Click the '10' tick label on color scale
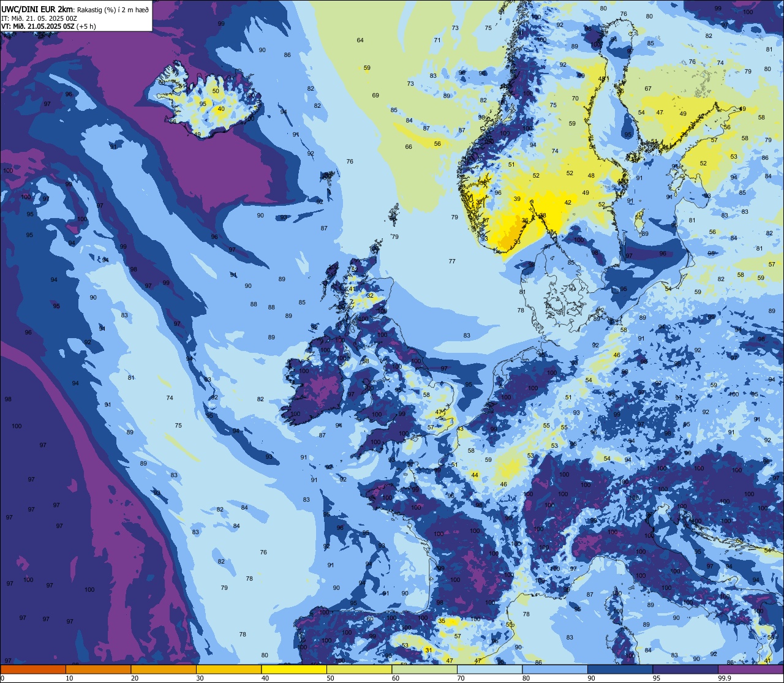This screenshot has width=784, height=683. (x=69, y=678)
